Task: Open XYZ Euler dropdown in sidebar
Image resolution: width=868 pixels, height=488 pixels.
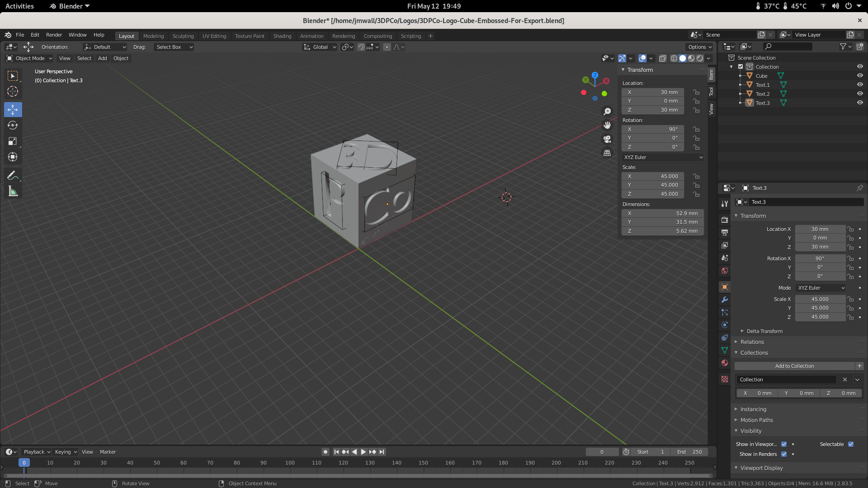Action: tap(663, 157)
